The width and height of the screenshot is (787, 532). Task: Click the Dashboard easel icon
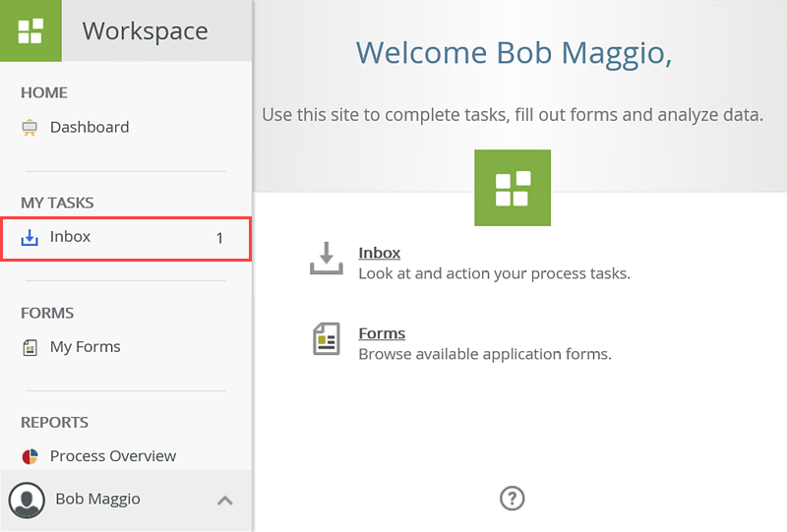coord(30,128)
